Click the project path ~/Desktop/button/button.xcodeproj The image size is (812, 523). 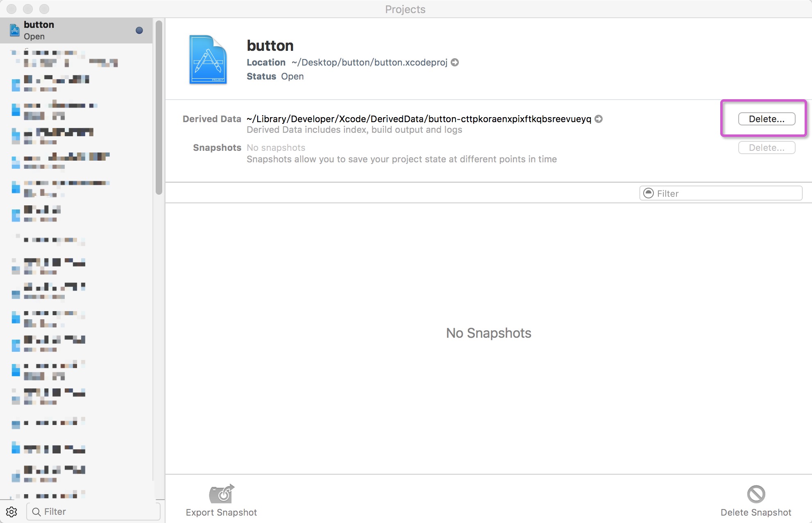[369, 62]
